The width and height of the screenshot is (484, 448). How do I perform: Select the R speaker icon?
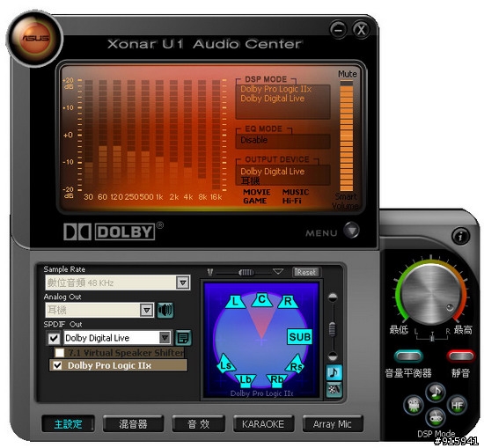(x=288, y=301)
